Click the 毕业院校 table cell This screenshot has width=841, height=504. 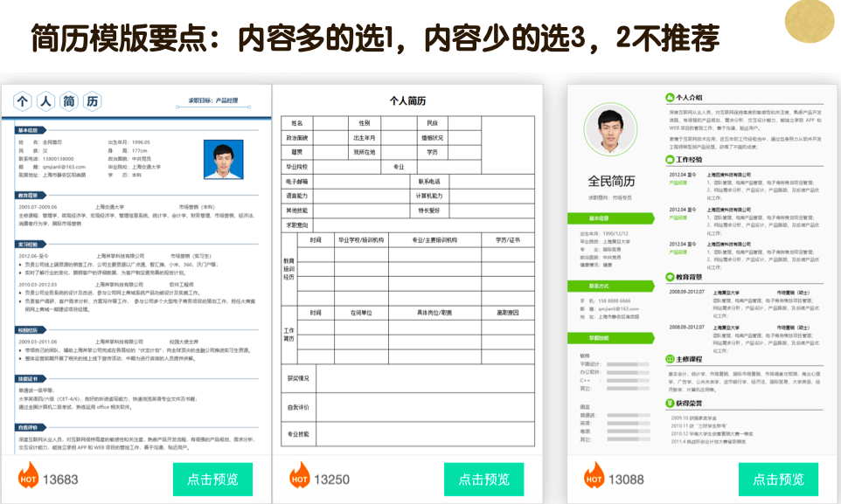click(297, 167)
